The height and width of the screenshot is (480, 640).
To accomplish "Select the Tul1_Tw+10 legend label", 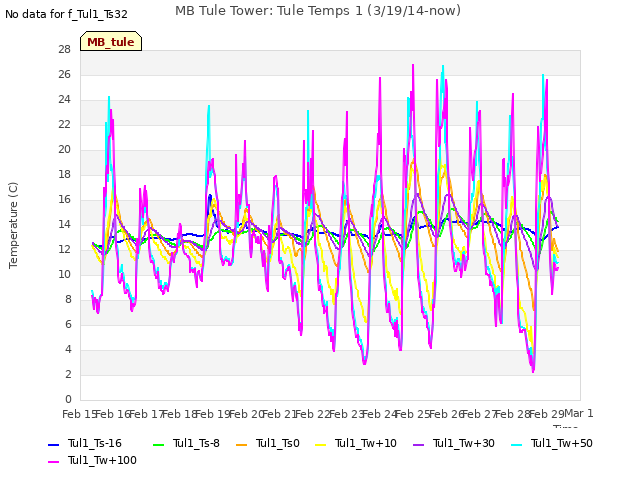I will click(366, 443).
